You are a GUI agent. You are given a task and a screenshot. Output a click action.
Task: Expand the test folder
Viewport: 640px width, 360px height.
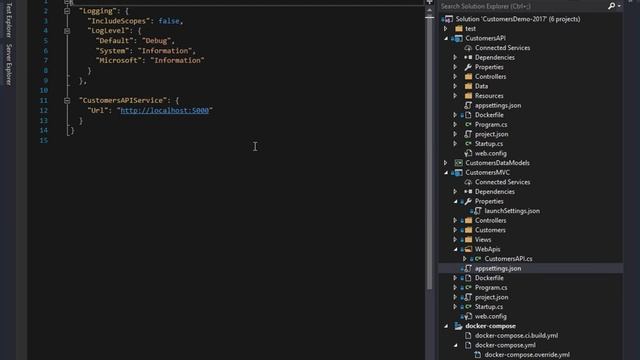pos(446,29)
